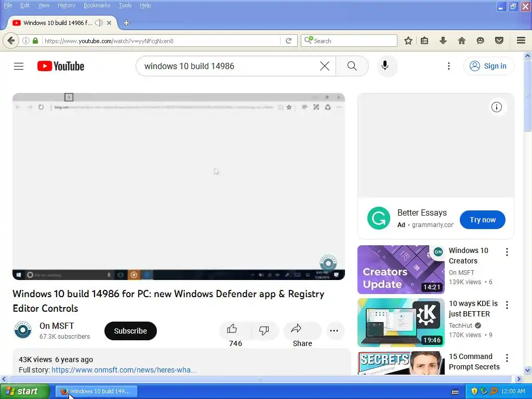Open more actions ellipsis beside Share

point(334,331)
